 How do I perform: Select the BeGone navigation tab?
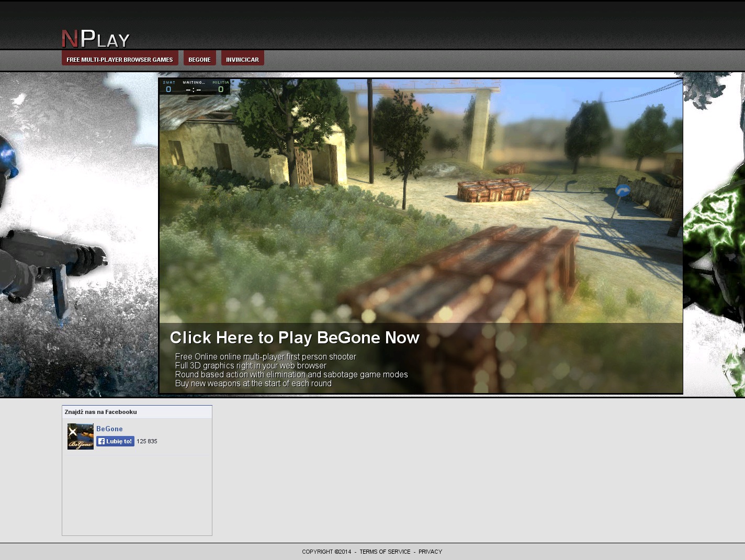click(199, 59)
